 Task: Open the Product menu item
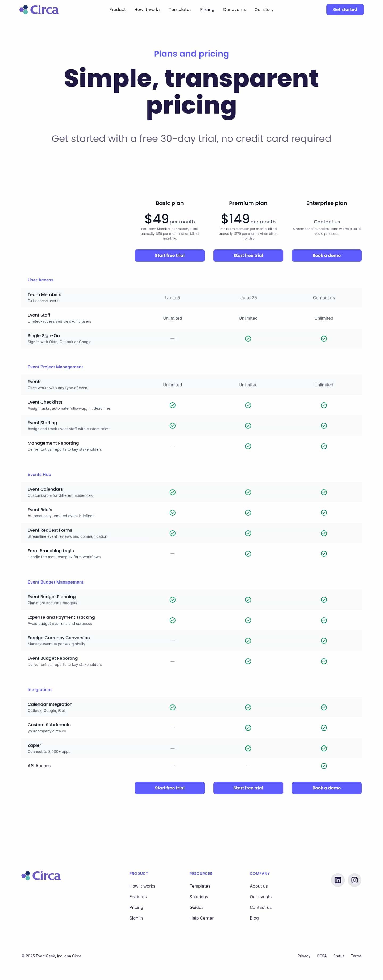117,10
